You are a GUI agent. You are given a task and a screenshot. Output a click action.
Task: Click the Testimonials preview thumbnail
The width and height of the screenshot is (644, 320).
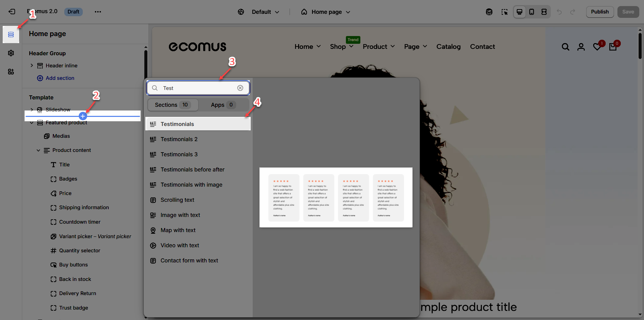coord(336,197)
